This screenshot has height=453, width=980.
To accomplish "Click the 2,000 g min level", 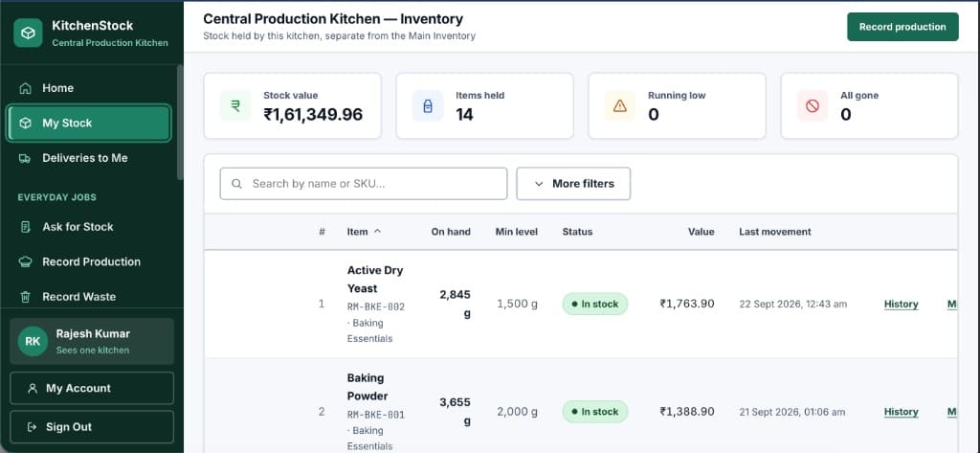I will pyautogui.click(x=517, y=412).
